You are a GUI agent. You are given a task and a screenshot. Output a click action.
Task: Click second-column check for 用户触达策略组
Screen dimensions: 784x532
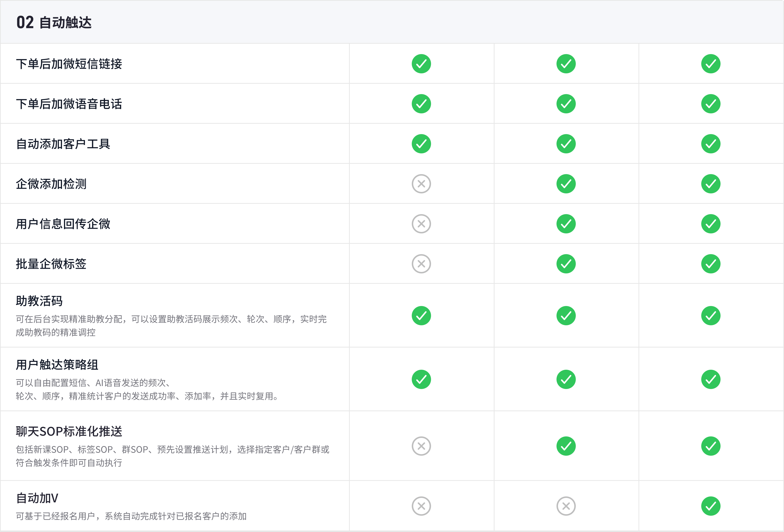pyautogui.click(x=566, y=380)
